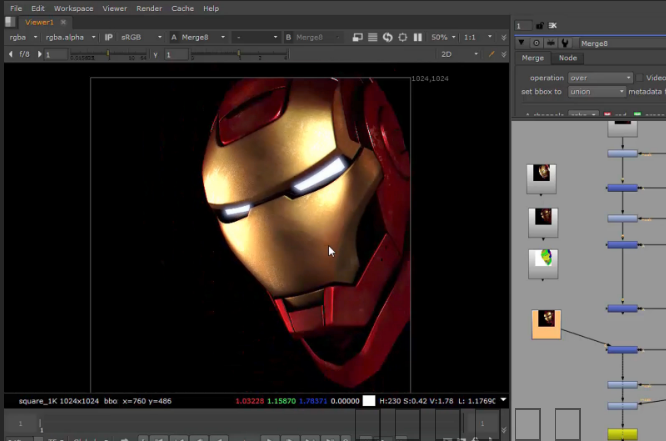Click the white pixel color swatch

(369, 401)
